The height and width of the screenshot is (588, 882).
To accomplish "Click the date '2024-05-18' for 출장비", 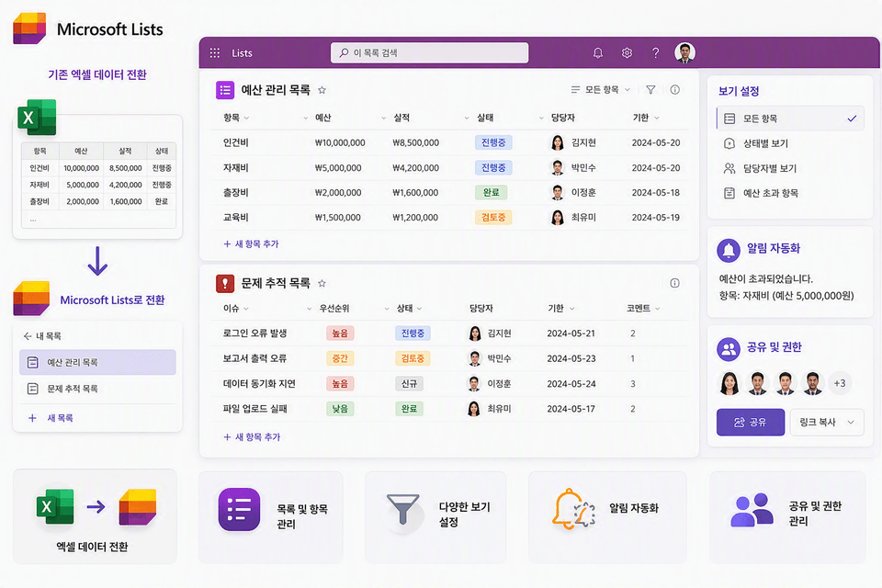I will click(655, 192).
